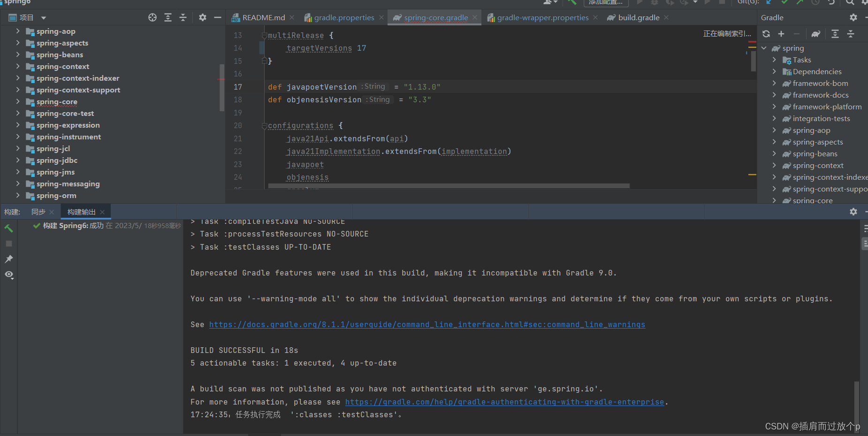
Task: Close the README.md editor tab
Action: point(292,17)
